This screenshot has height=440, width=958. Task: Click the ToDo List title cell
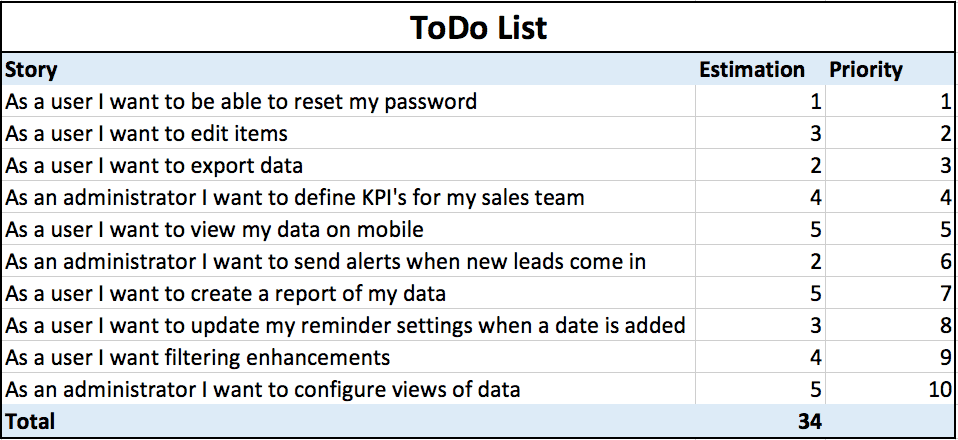pyautogui.click(x=478, y=27)
